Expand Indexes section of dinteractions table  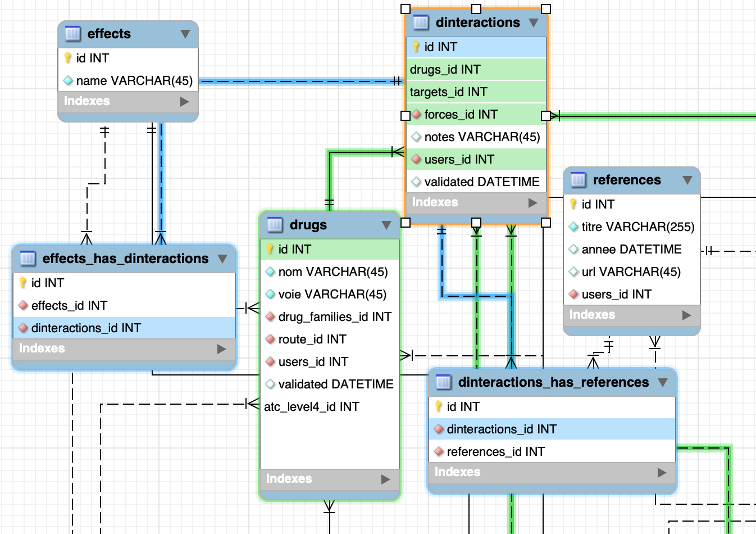532,203
